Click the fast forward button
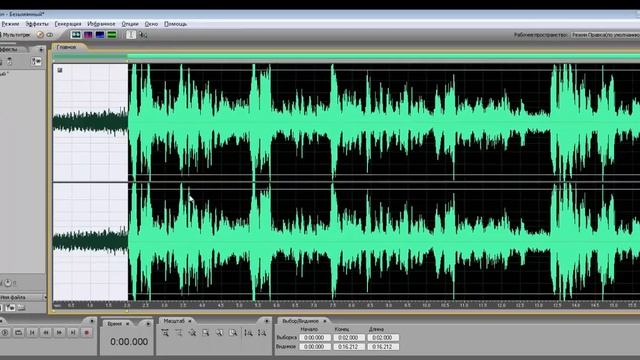640x360 pixels. [x=59, y=333]
